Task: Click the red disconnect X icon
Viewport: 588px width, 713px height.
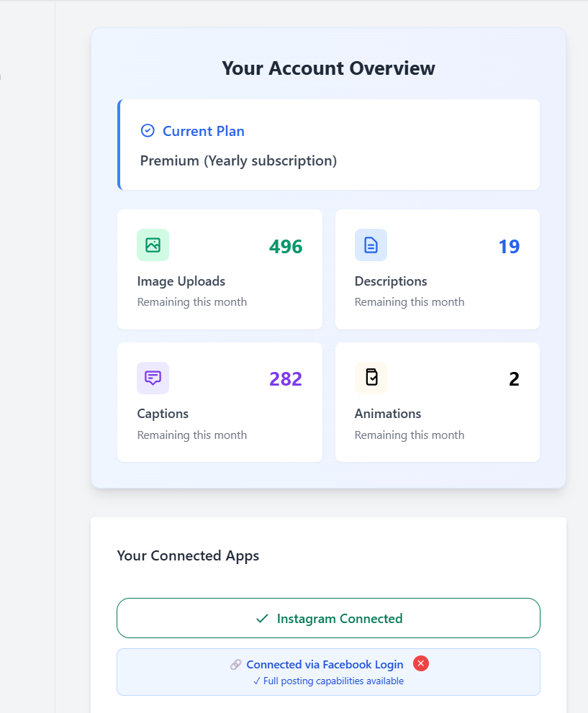Action: tap(421, 663)
